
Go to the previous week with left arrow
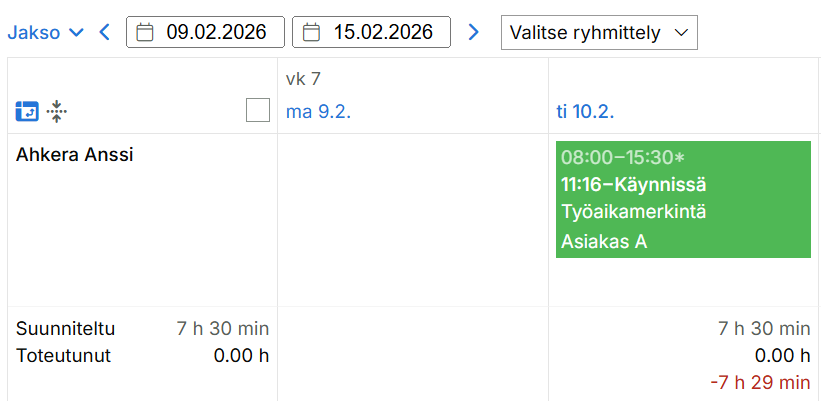click(x=104, y=33)
